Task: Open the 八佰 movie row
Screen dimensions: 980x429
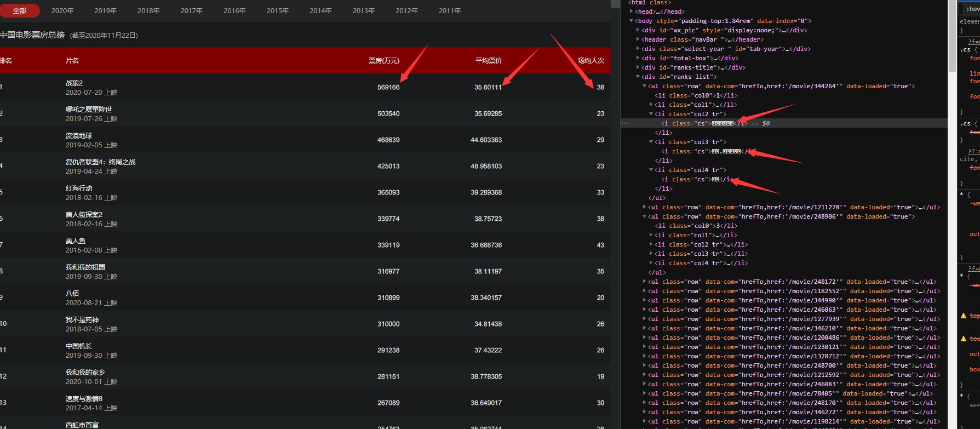Action: point(305,298)
